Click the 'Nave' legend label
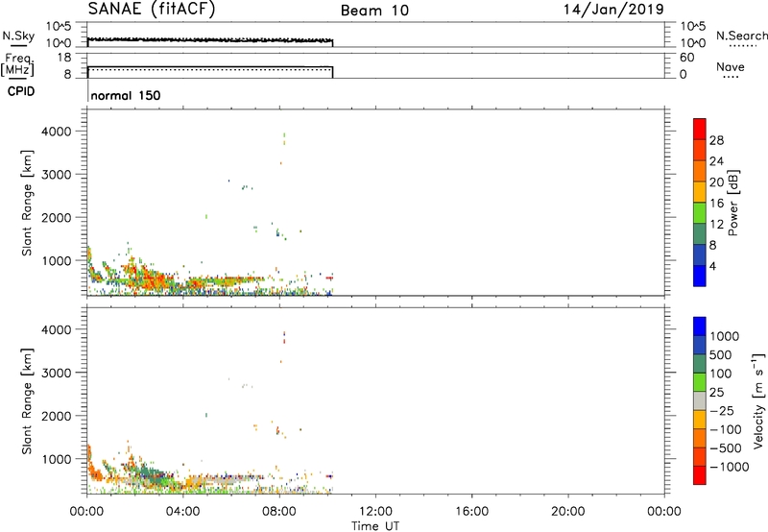Screen dimensions: 768x532 730,67
